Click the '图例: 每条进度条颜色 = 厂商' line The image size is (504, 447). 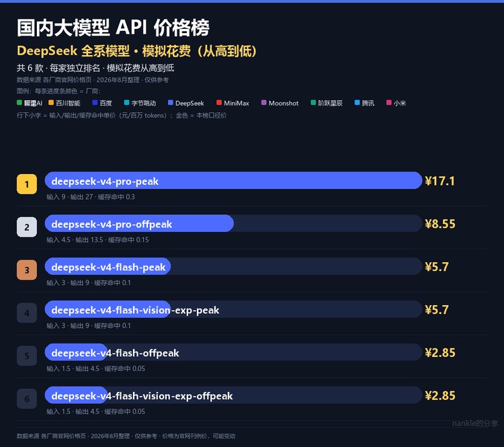[x=58, y=91]
